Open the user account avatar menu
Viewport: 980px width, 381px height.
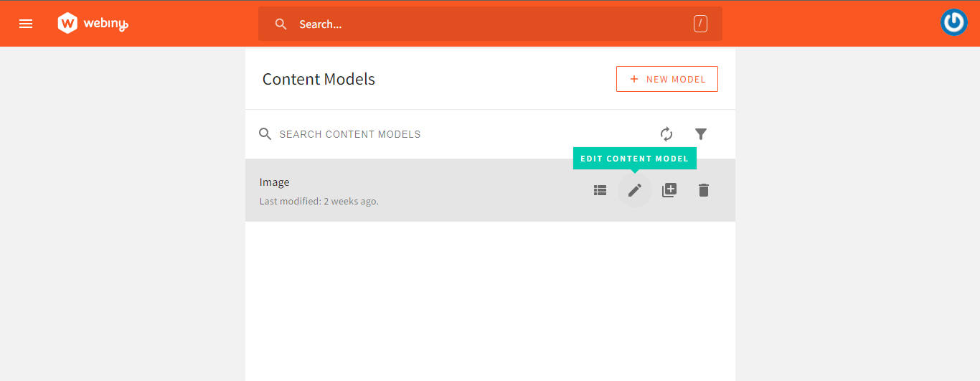pyautogui.click(x=953, y=23)
